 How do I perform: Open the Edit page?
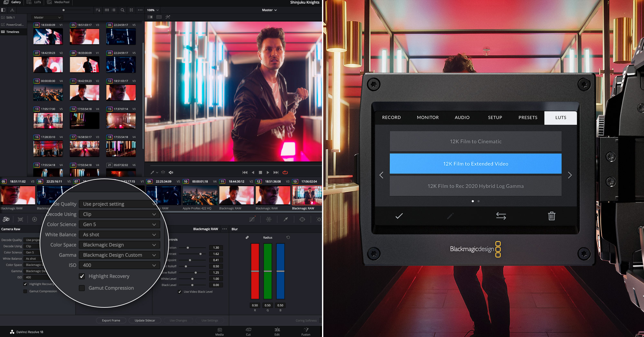tap(277, 332)
